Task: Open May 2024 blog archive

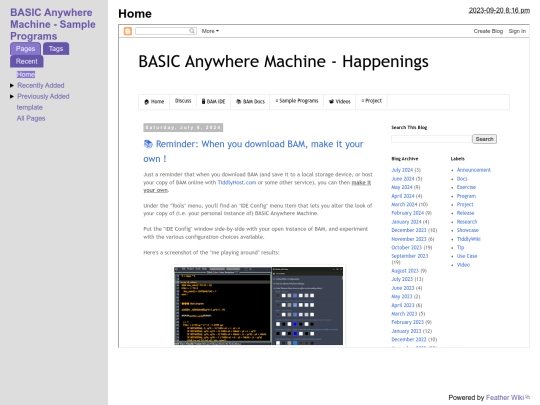Action: 402,187
